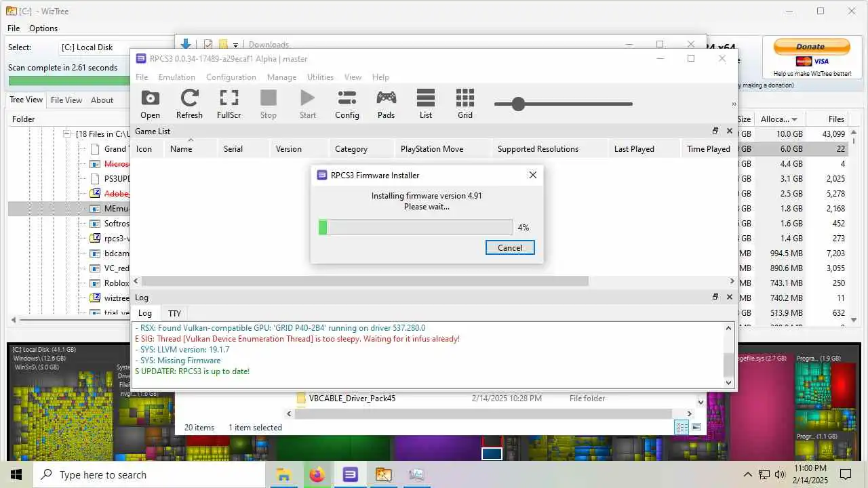
Task: Float the Log panel
Action: tap(715, 297)
